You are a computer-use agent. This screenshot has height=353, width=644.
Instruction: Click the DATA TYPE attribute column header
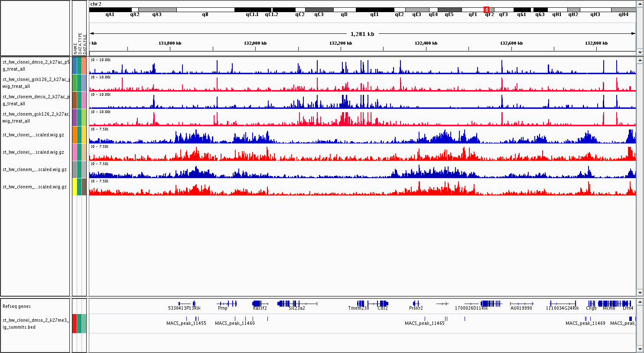point(80,43)
